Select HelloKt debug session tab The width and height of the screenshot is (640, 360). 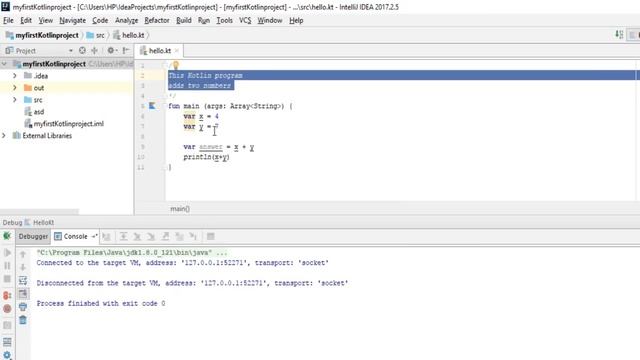point(39,222)
